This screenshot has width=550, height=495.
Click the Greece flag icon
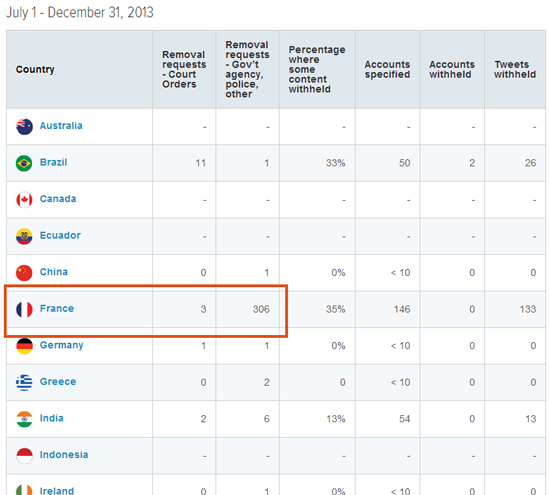[x=24, y=382]
